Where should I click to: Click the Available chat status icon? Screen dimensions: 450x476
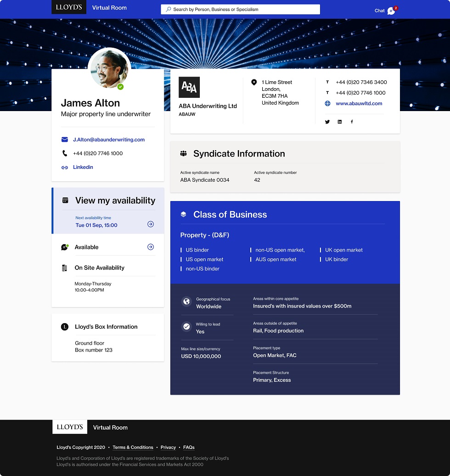click(65, 247)
